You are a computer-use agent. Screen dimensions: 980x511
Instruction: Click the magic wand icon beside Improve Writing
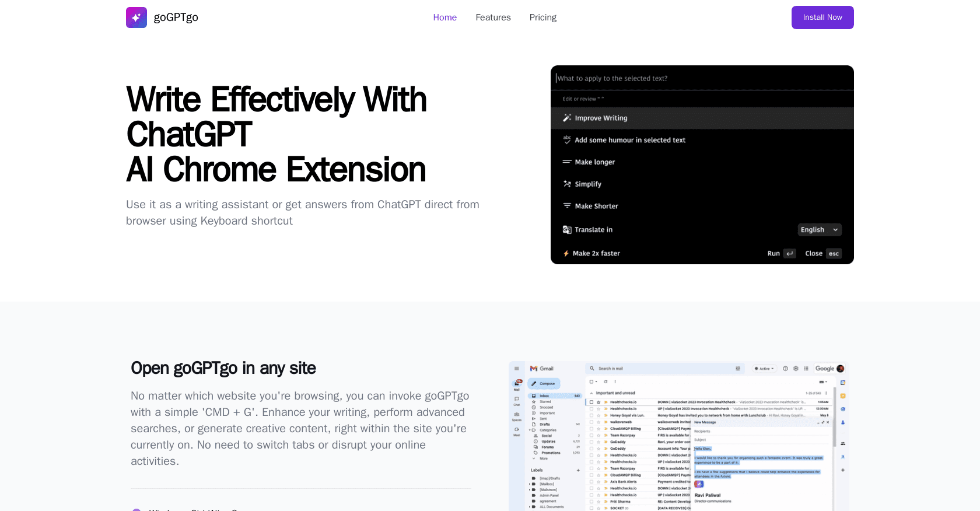(x=567, y=118)
